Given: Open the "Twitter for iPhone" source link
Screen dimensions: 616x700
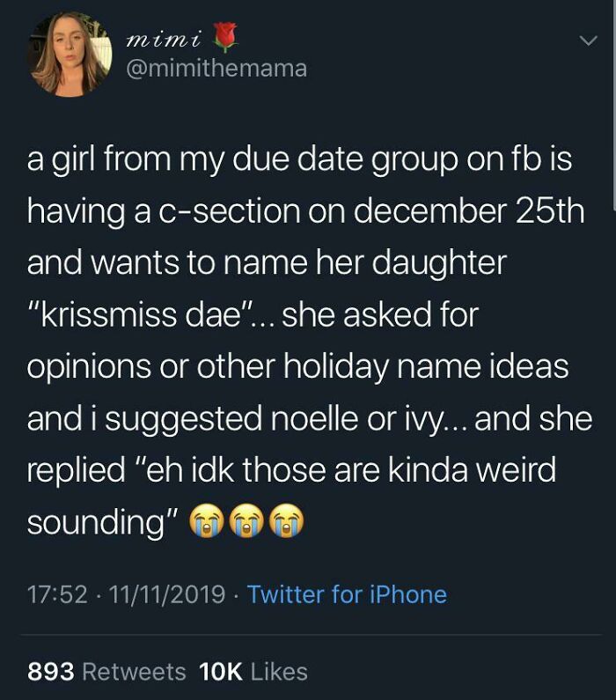Looking at the screenshot, I should coord(347,595).
